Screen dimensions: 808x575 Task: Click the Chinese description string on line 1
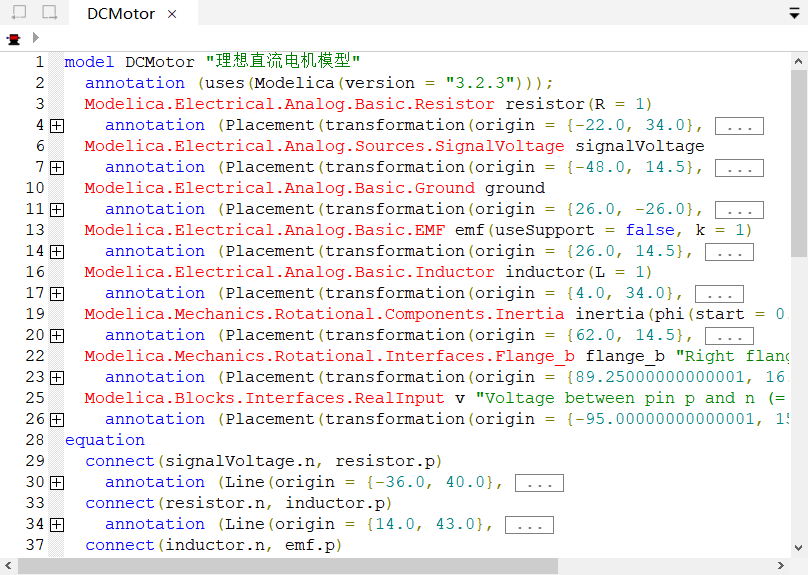pos(282,61)
